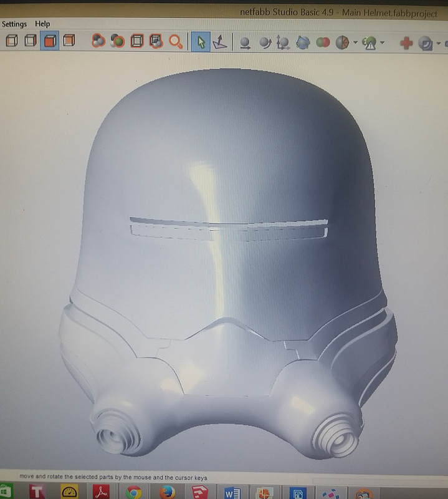Viewport: 448px width, 499px height.
Task: Click the zoom-to-all-parts spheres icon
Action: pos(98,41)
